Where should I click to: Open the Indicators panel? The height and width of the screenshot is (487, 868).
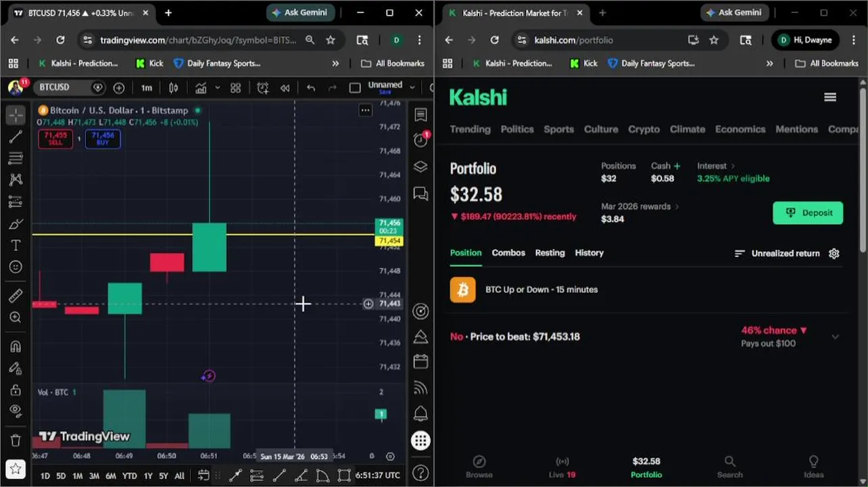pyautogui.click(x=201, y=87)
